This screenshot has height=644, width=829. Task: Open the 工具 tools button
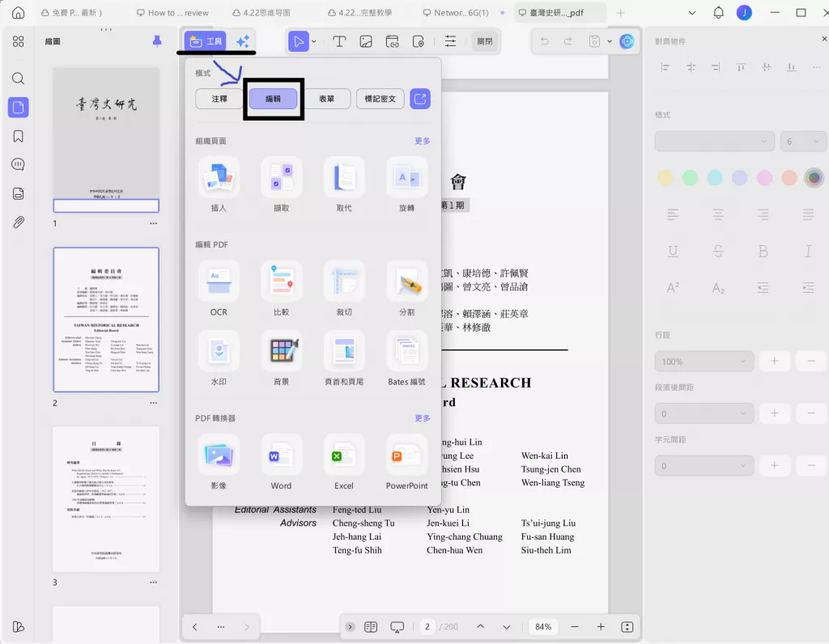(x=205, y=41)
